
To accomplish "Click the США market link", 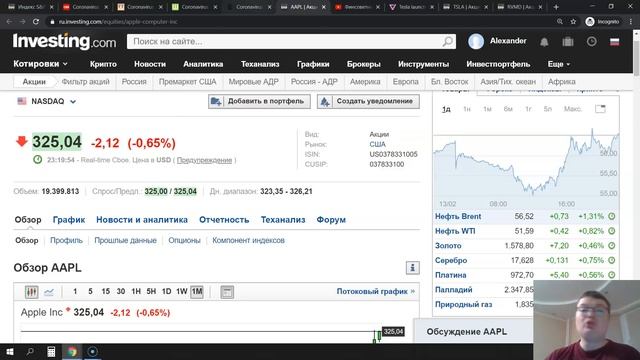I will click(378, 144).
